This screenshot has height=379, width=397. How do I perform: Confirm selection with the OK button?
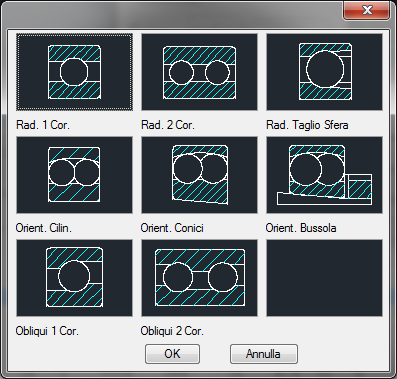[172, 354]
